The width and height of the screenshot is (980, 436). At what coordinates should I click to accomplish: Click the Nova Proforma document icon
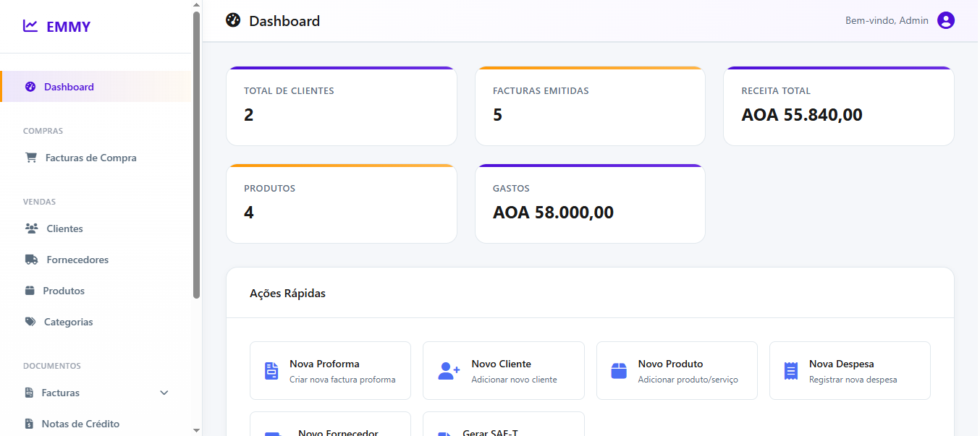point(271,371)
